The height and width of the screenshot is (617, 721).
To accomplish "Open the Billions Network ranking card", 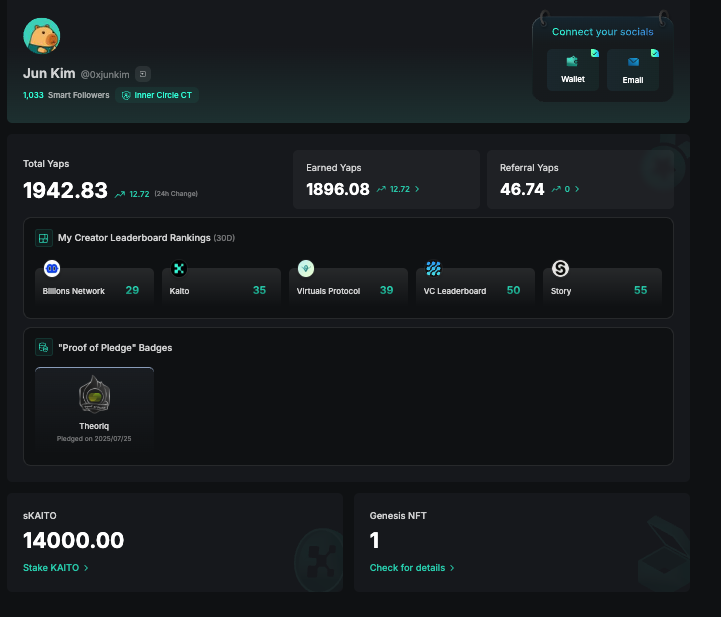I will click(x=94, y=286).
